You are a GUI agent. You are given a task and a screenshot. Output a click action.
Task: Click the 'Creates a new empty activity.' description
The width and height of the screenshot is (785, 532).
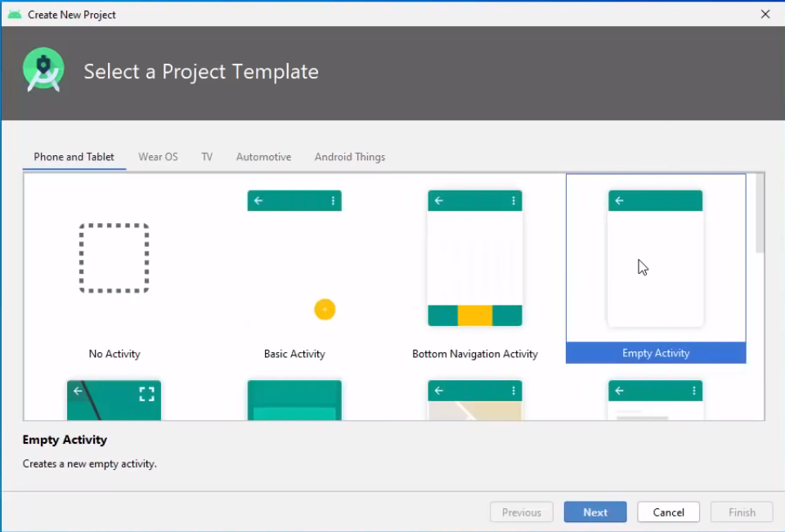pos(90,464)
